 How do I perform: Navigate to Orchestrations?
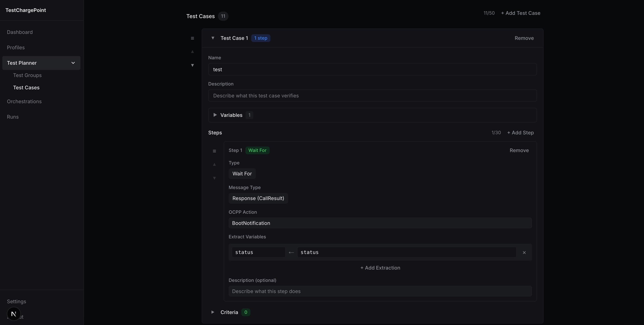coord(24,101)
